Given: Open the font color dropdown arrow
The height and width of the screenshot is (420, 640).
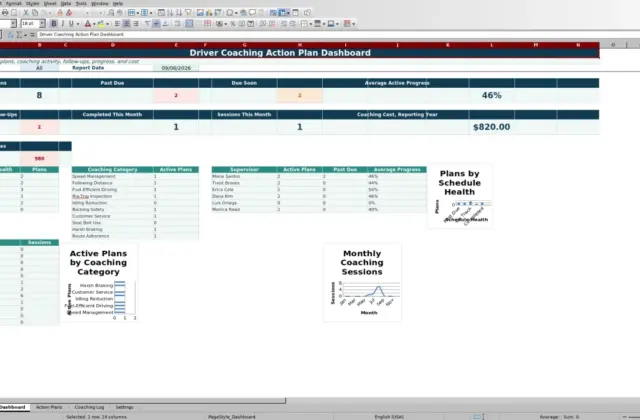Looking at the screenshot, I should tap(94, 24).
